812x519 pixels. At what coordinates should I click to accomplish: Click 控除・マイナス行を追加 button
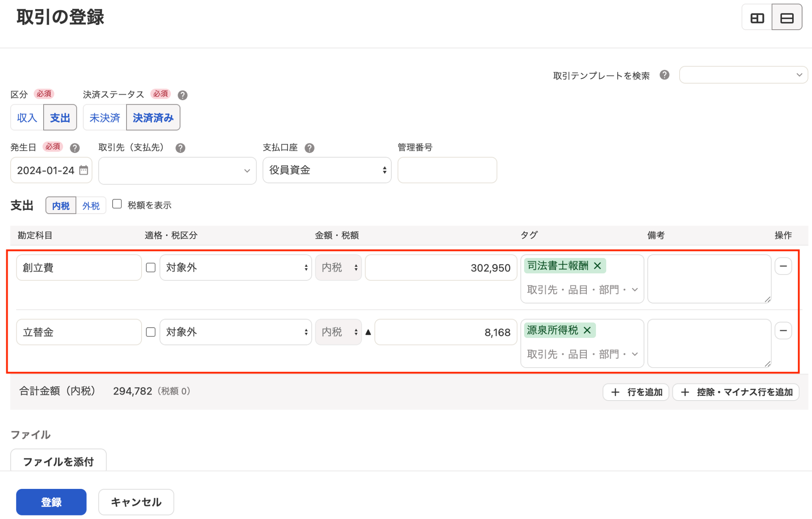736,392
